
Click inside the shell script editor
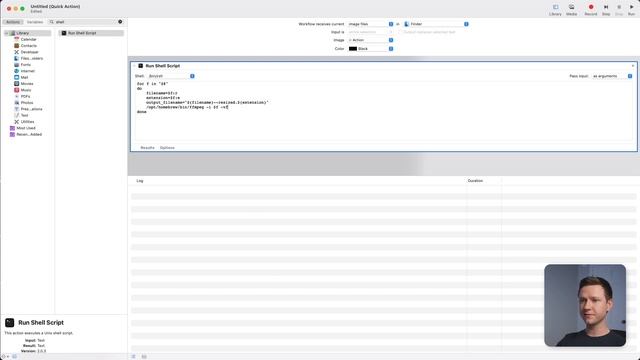(x=384, y=110)
